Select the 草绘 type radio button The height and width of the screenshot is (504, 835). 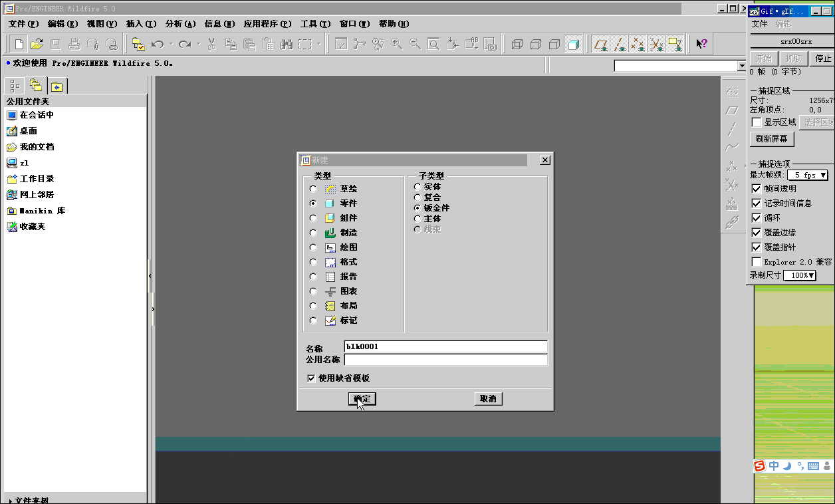click(313, 189)
